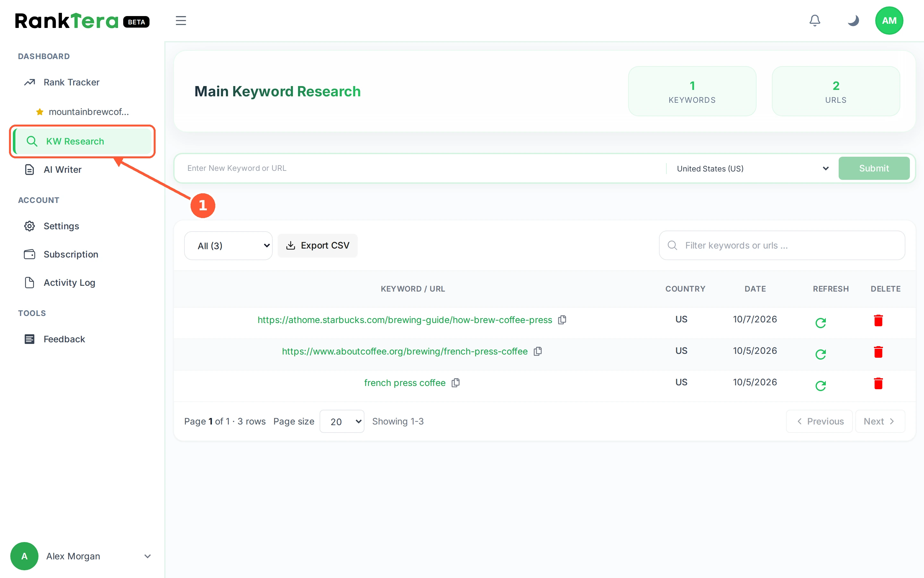Select the United States (US) country dropdown
The height and width of the screenshot is (578, 924).
pos(752,169)
